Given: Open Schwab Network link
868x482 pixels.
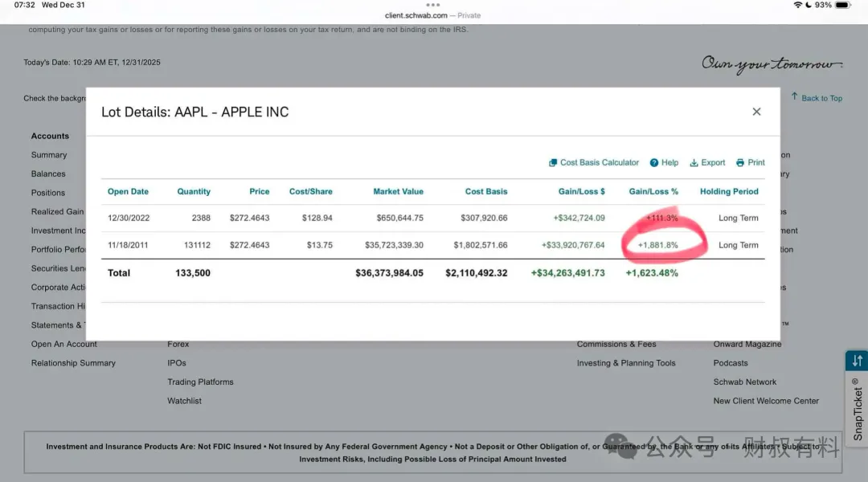Looking at the screenshot, I should pyautogui.click(x=744, y=382).
